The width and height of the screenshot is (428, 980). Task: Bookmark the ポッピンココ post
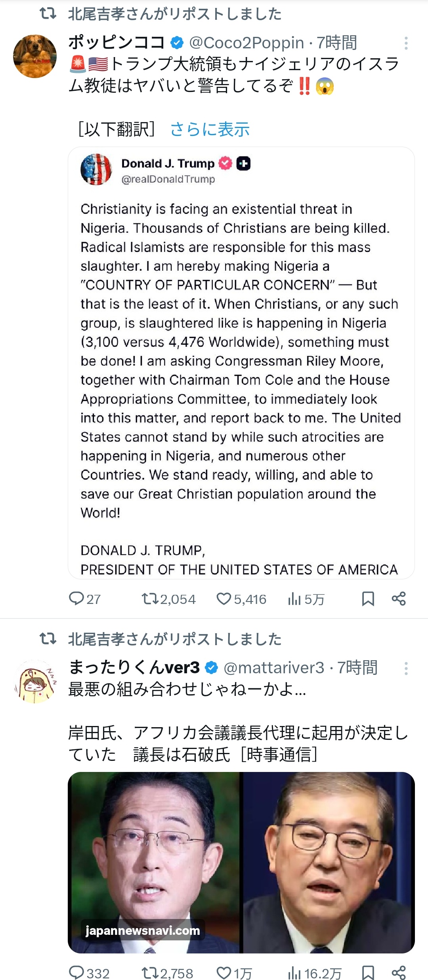pyautogui.click(x=368, y=598)
